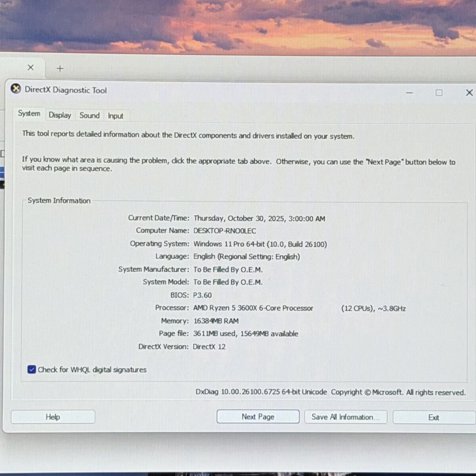Click the Help button
This screenshot has height=476, width=476.
[x=53, y=416]
